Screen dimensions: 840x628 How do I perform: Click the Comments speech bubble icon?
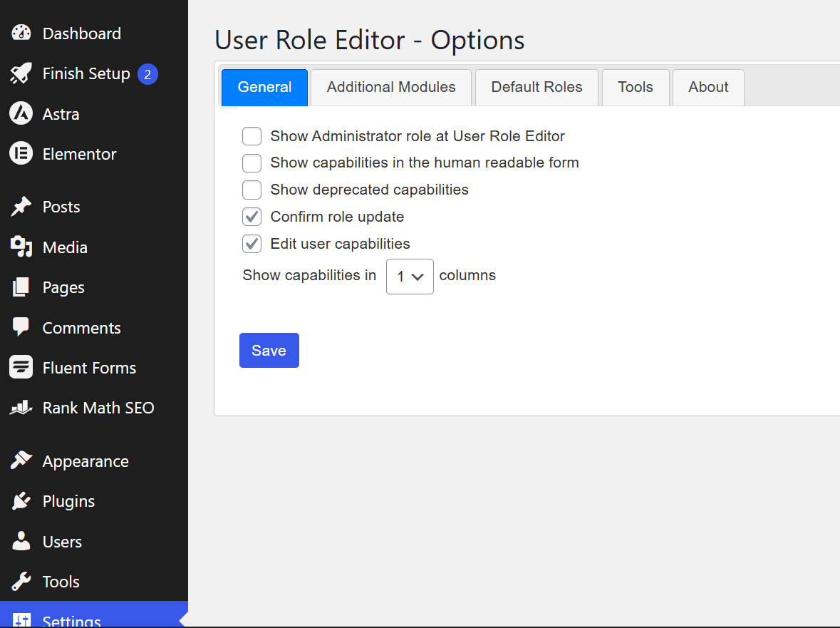point(21,327)
